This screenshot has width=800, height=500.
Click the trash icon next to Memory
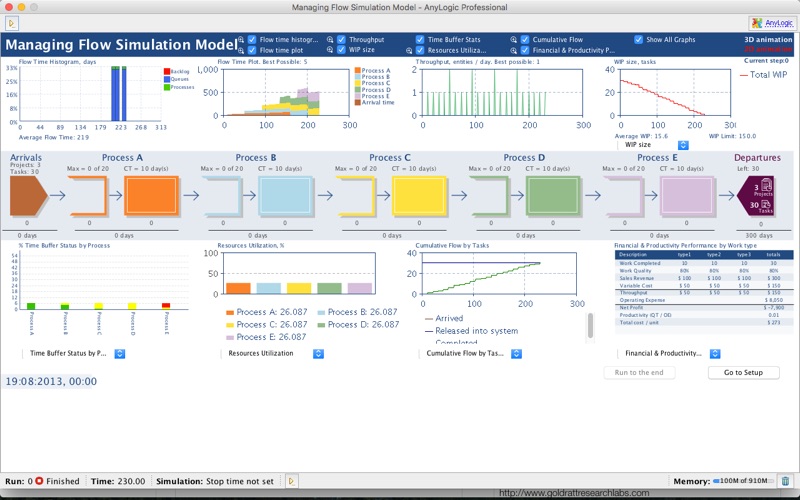[x=785, y=481]
